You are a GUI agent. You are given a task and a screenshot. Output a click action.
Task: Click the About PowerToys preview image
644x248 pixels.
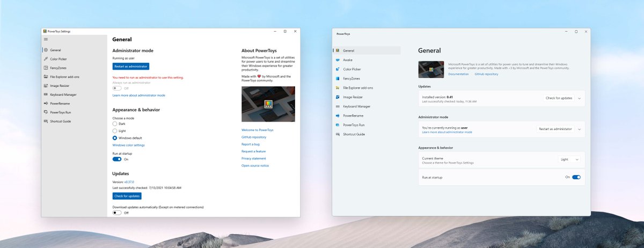[268, 104]
